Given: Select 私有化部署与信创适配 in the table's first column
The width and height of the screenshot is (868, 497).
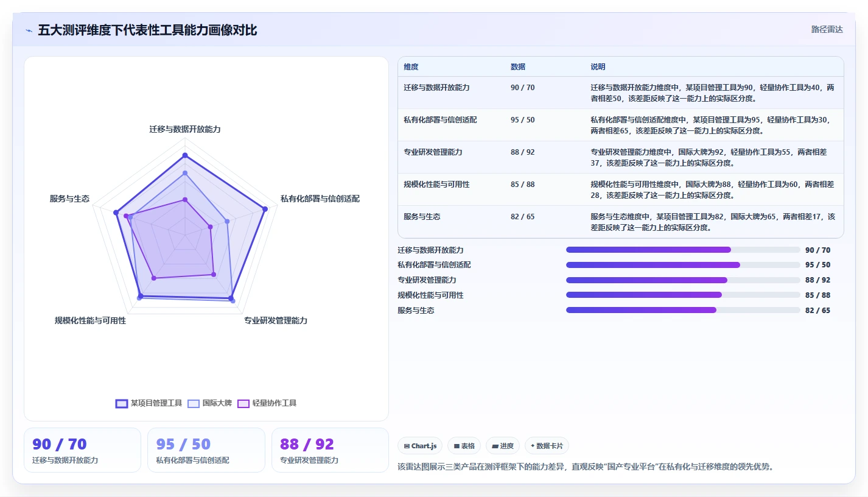Looking at the screenshot, I should 440,120.
